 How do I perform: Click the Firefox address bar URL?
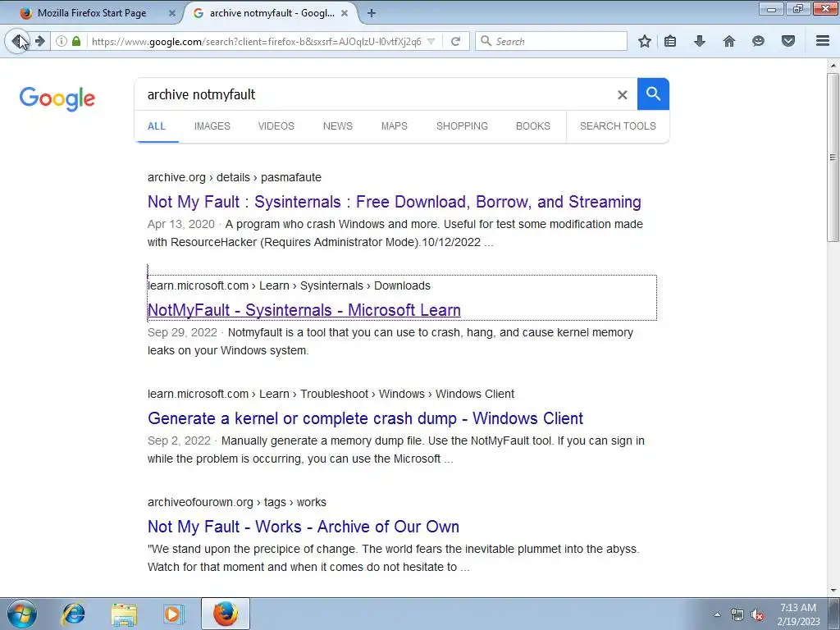click(256, 41)
